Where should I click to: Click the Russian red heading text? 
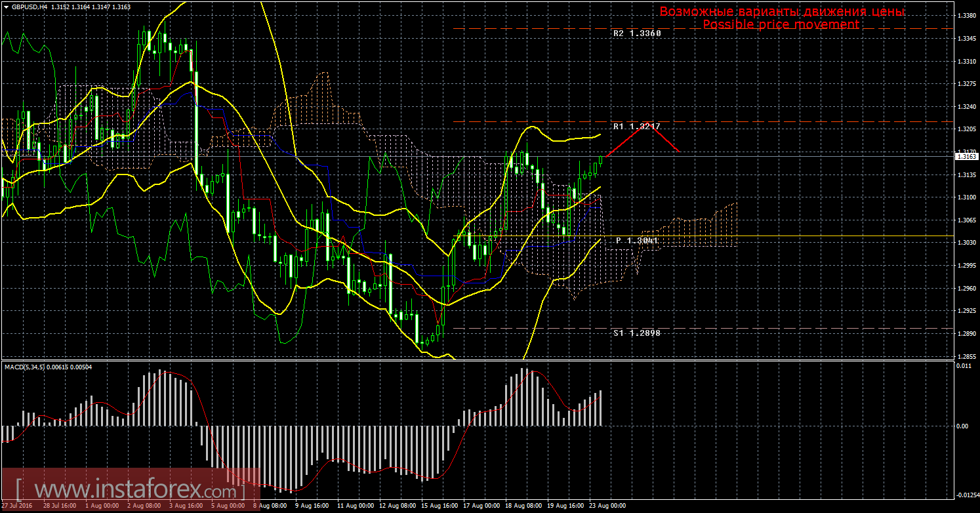click(x=782, y=12)
